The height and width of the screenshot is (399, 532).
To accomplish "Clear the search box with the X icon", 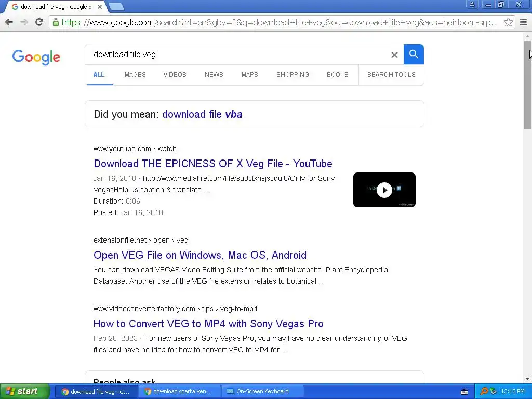I will (394, 55).
